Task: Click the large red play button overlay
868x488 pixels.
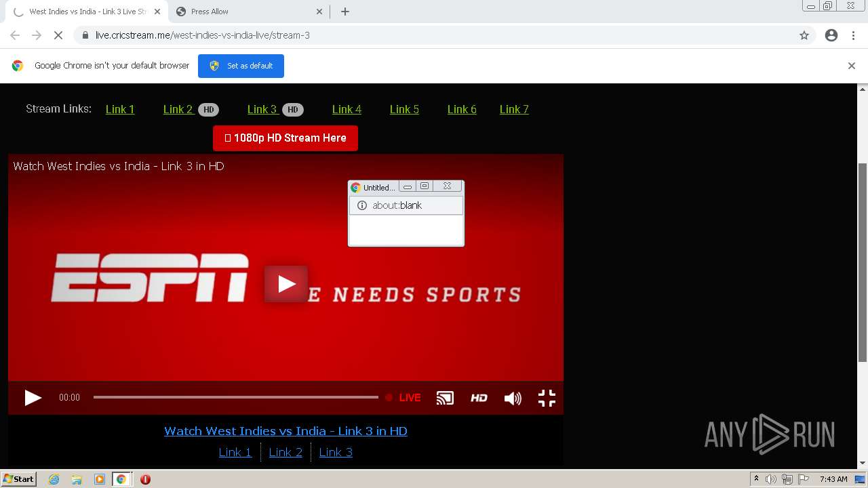Action: [x=286, y=284]
